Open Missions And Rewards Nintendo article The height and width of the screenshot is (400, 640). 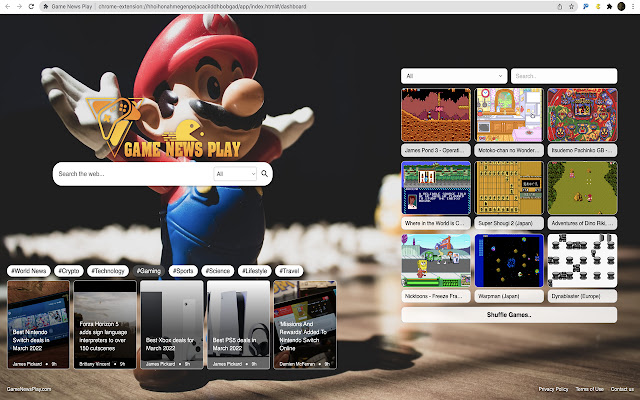click(x=305, y=324)
